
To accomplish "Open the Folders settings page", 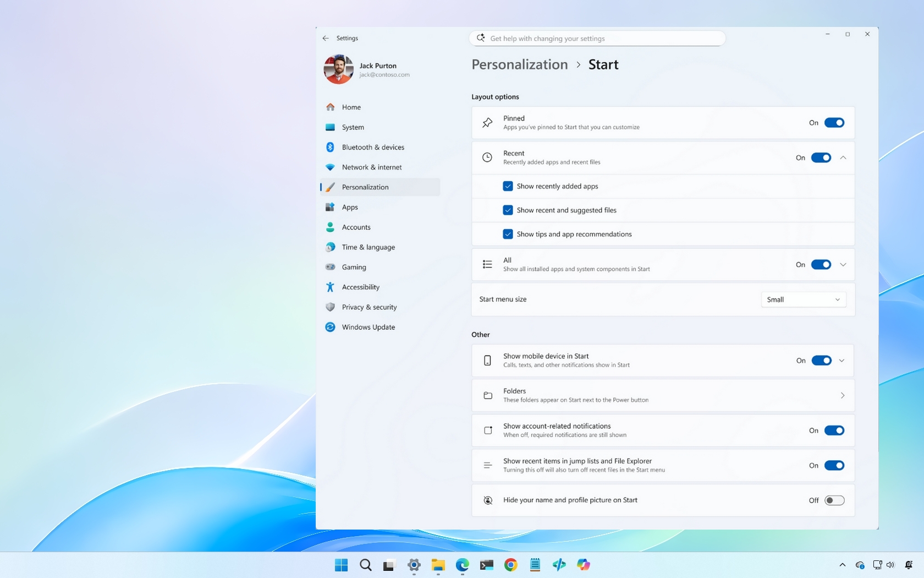I will point(663,395).
